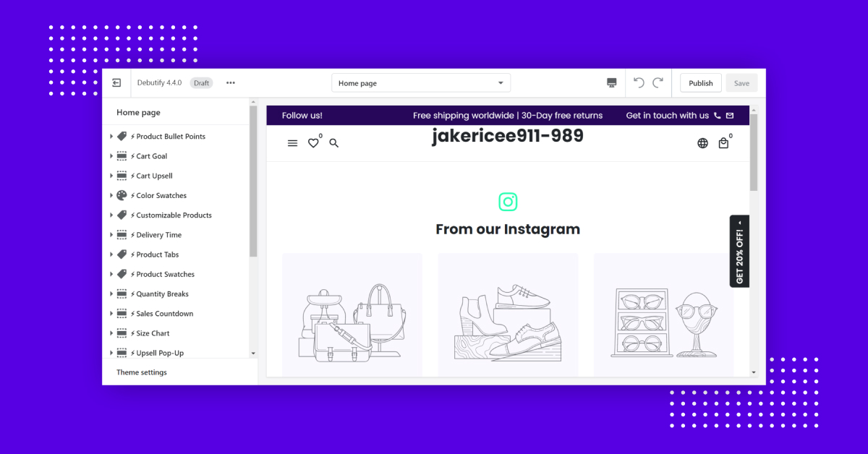The height and width of the screenshot is (454, 868).
Task: Expand the Delivery Time arrow
Action: [x=111, y=235]
